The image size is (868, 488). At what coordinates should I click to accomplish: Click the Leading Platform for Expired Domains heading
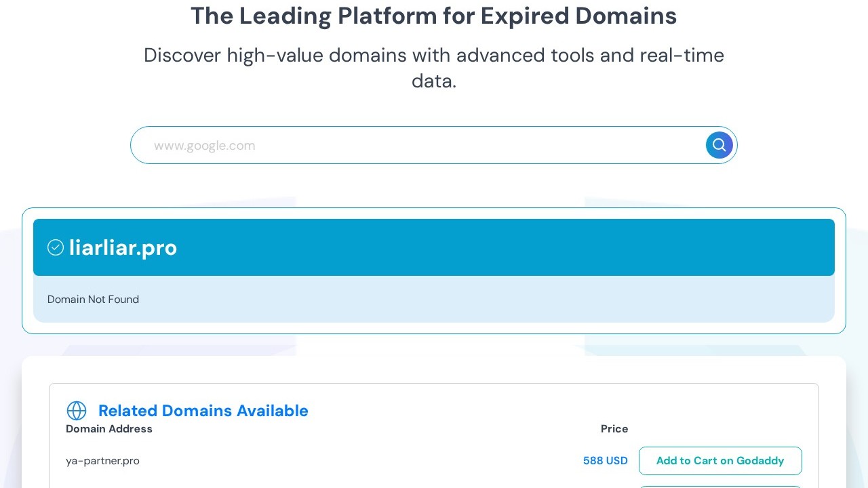click(433, 16)
